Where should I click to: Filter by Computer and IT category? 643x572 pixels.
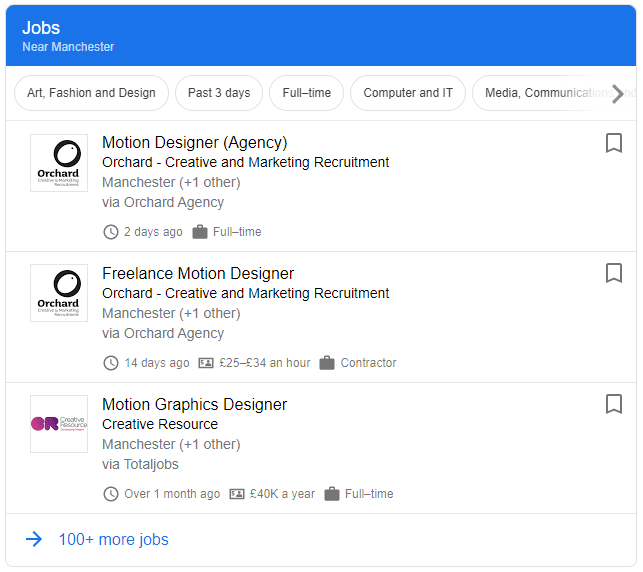[408, 93]
